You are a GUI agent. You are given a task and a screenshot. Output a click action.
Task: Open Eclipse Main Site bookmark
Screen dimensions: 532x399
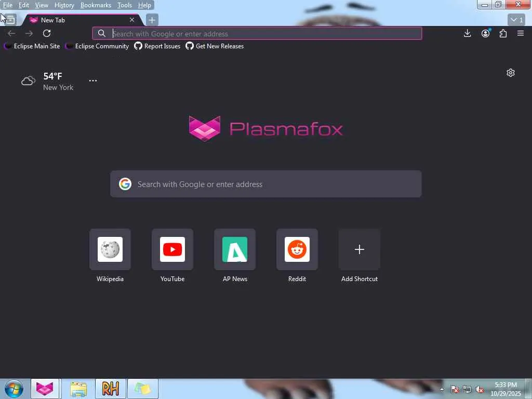pyautogui.click(x=32, y=46)
